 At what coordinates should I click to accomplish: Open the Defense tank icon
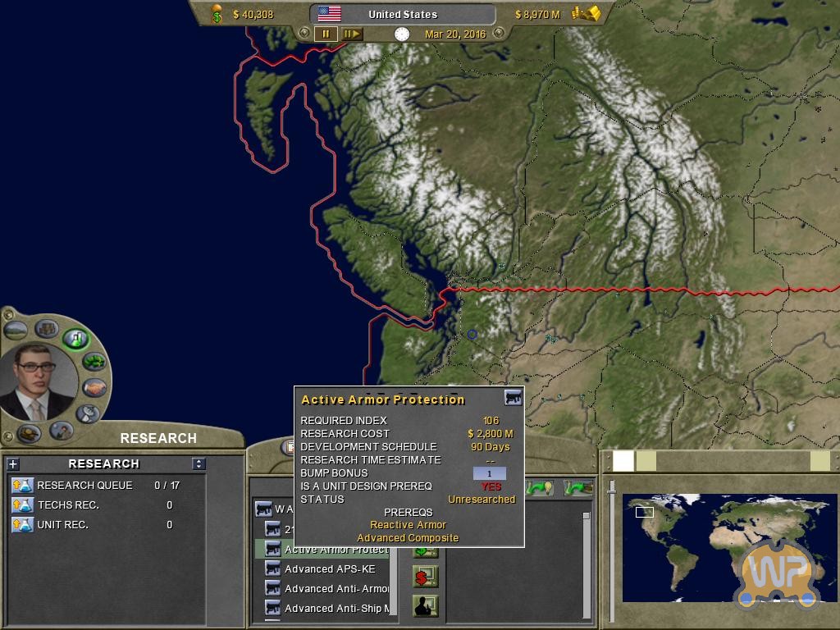(x=30, y=432)
